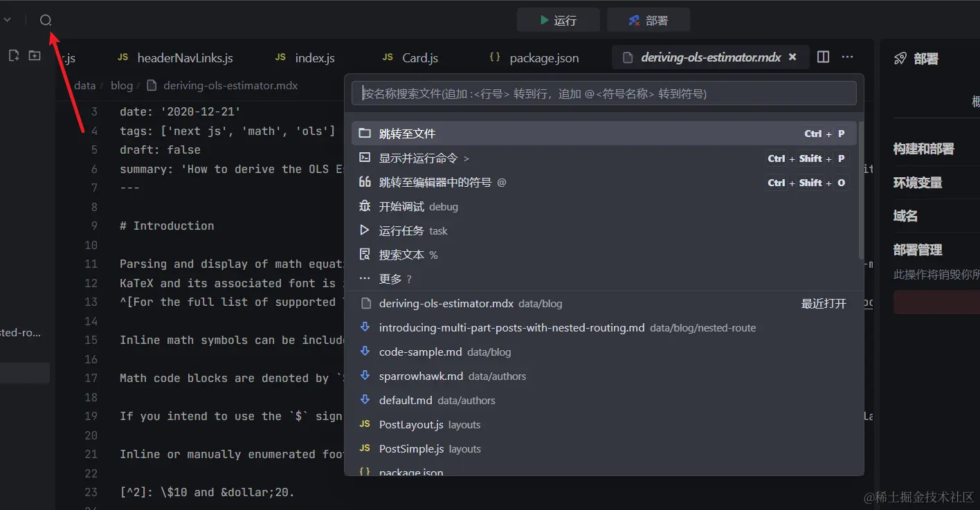Open 环境变量 section

click(x=918, y=183)
